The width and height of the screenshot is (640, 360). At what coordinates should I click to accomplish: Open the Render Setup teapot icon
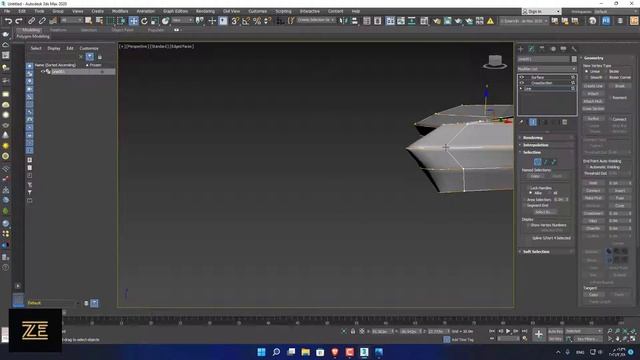(437, 21)
